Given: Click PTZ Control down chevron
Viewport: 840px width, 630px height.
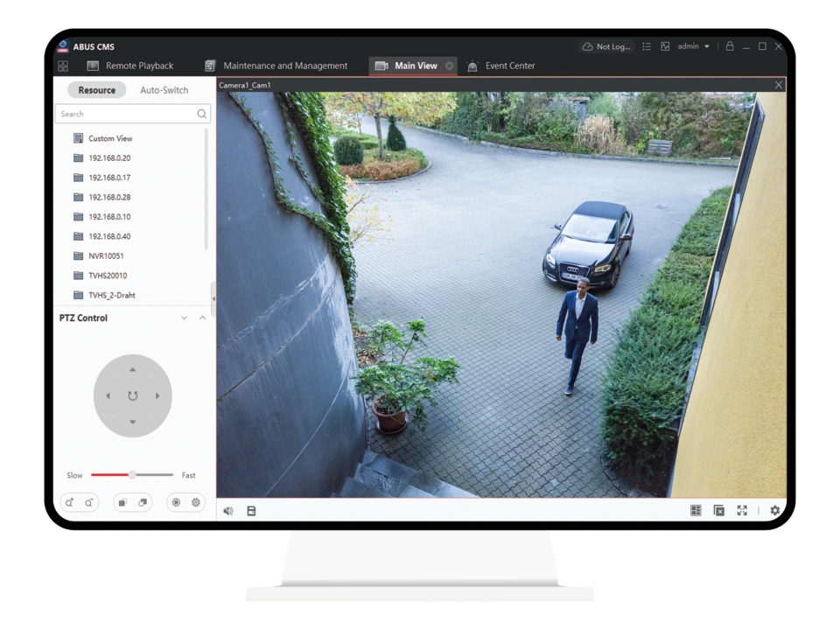Looking at the screenshot, I should 185,318.
